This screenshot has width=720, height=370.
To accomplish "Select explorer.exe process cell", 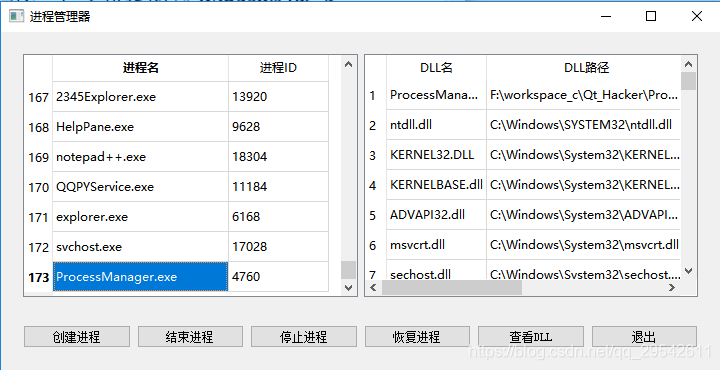I will point(141,217).
